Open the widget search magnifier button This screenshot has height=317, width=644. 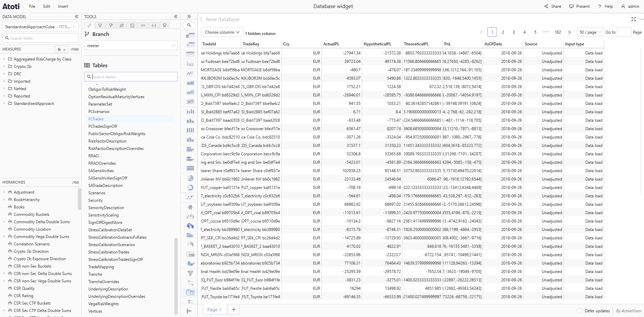click(x=189, y=25)
